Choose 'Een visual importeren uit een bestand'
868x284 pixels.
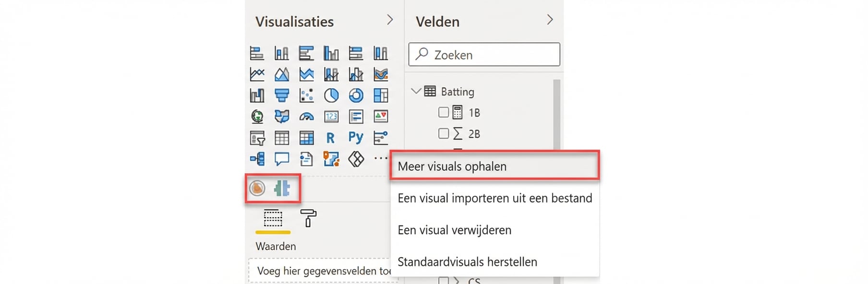point(494,198)
